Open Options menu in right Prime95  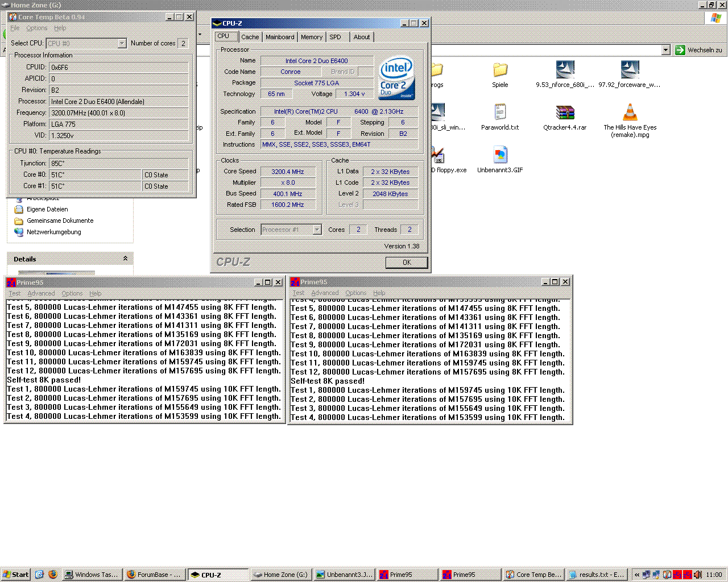tap(356, 293)
